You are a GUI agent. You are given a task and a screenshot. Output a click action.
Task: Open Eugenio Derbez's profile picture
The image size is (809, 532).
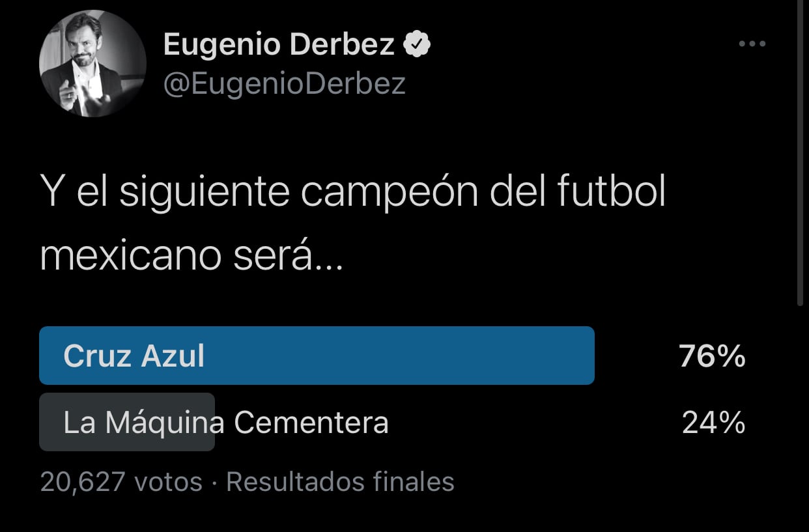92,64
